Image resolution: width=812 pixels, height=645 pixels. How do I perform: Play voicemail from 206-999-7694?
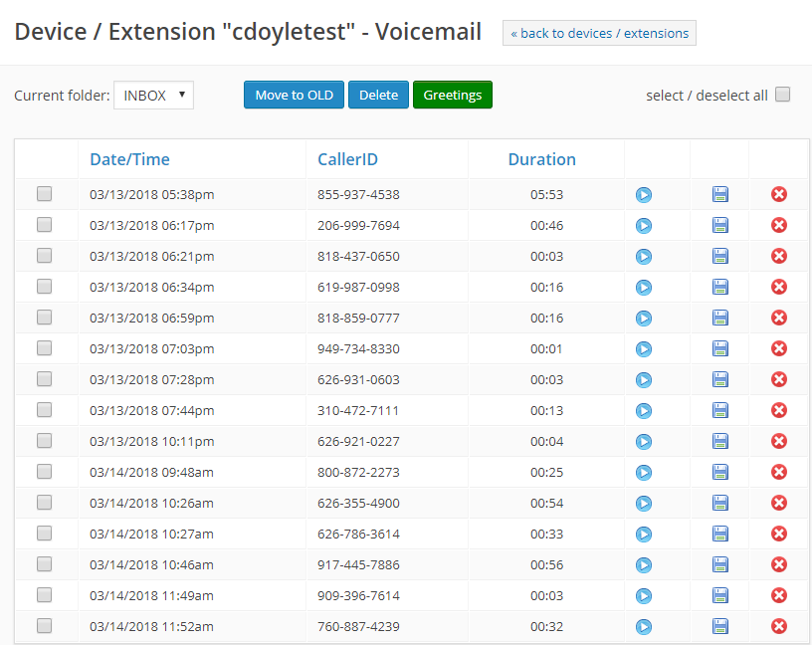tap(643, 226)
